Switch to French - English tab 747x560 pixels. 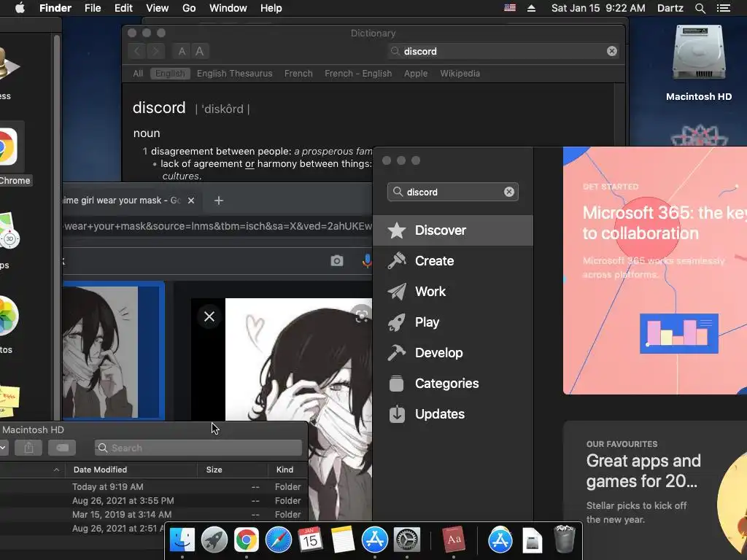click(x=358, y=74)
